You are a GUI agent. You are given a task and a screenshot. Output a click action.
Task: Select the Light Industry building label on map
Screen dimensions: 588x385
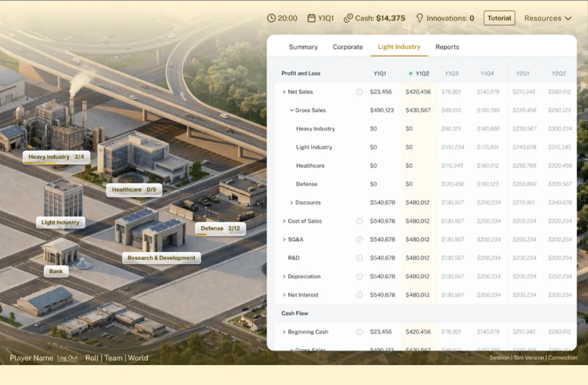(x=60, y=222)
